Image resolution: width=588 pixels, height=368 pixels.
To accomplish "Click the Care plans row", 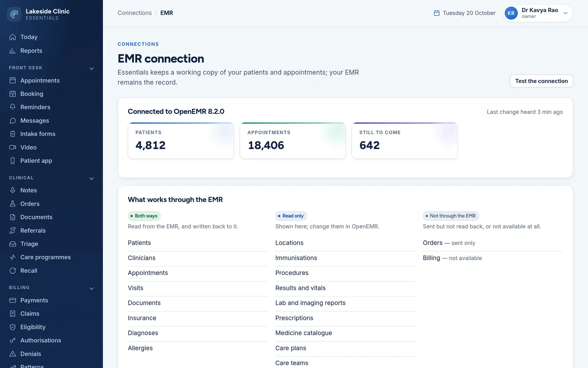I will click(x=345, y=348).
